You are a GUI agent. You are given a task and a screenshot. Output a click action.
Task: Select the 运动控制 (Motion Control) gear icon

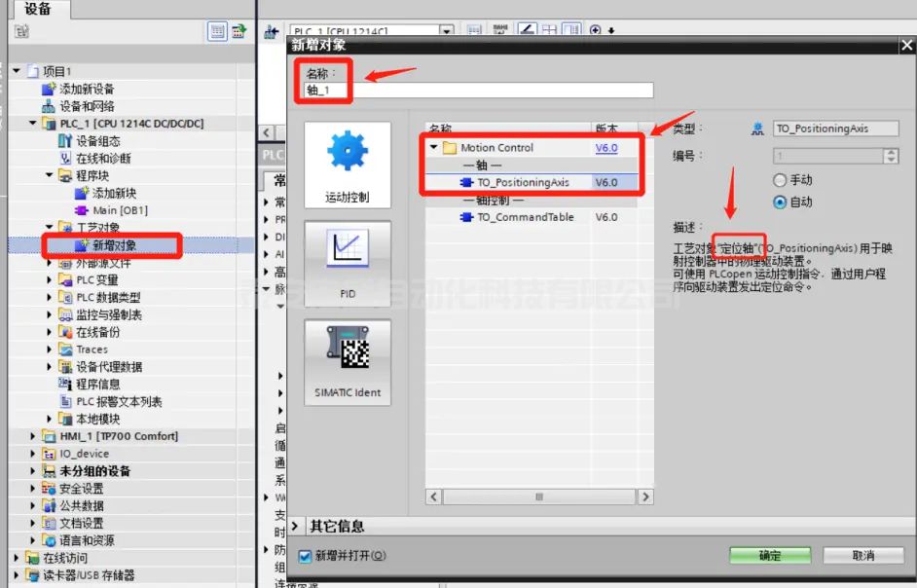(x=347, y=156)
